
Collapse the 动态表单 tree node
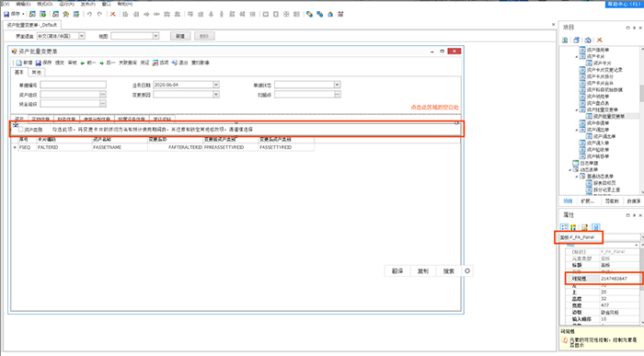coord(570,169)
